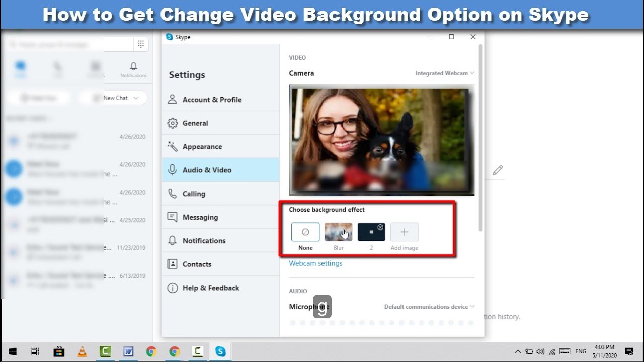Open VLC media player from taskbar
Screen dimensions: 644x362
tap(82, 352)
